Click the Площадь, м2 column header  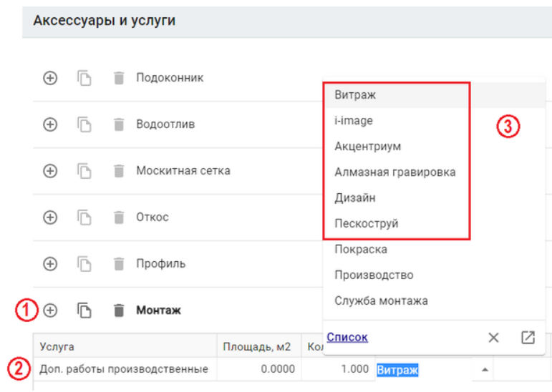click(258, 346)
